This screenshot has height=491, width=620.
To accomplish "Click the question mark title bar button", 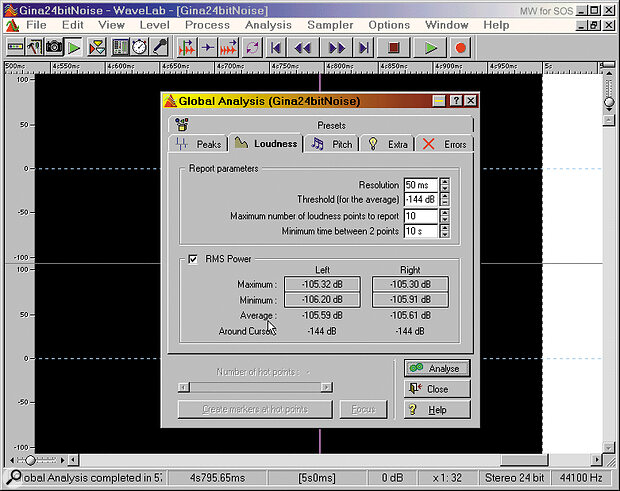I will pyautogui.click(x=456, y=101).
